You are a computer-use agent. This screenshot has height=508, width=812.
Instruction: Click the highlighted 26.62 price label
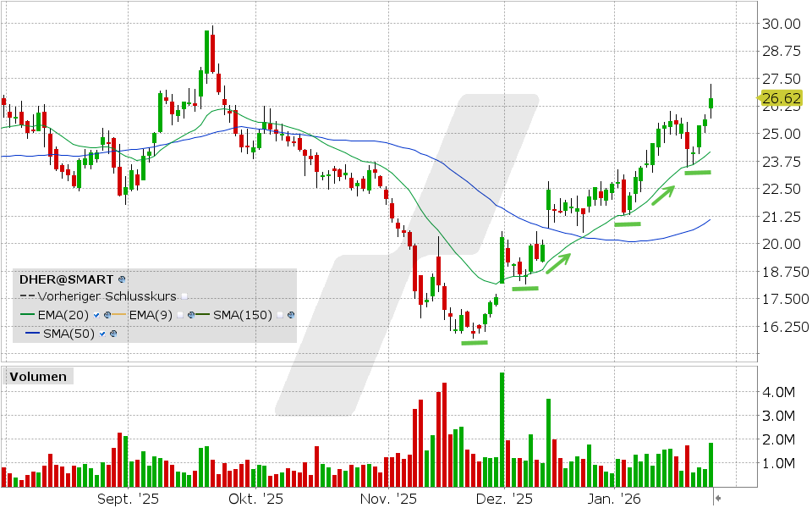coord(783,98)
